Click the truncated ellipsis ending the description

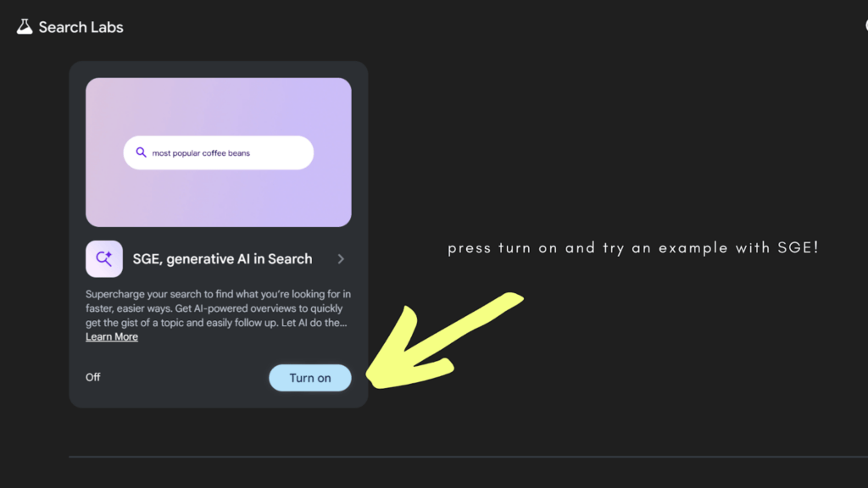(x=344, y=323)
